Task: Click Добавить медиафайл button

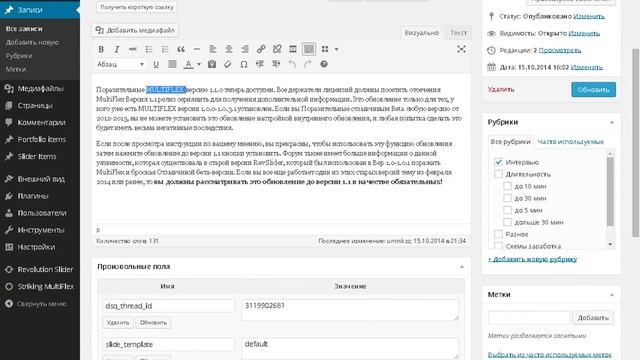Action: click(x=135, y=30)
